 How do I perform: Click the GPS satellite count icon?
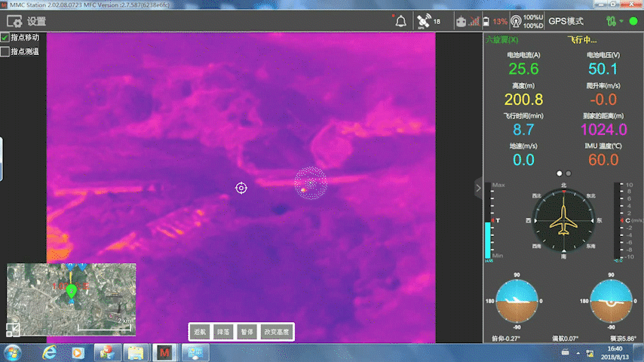tap(424, 21)
